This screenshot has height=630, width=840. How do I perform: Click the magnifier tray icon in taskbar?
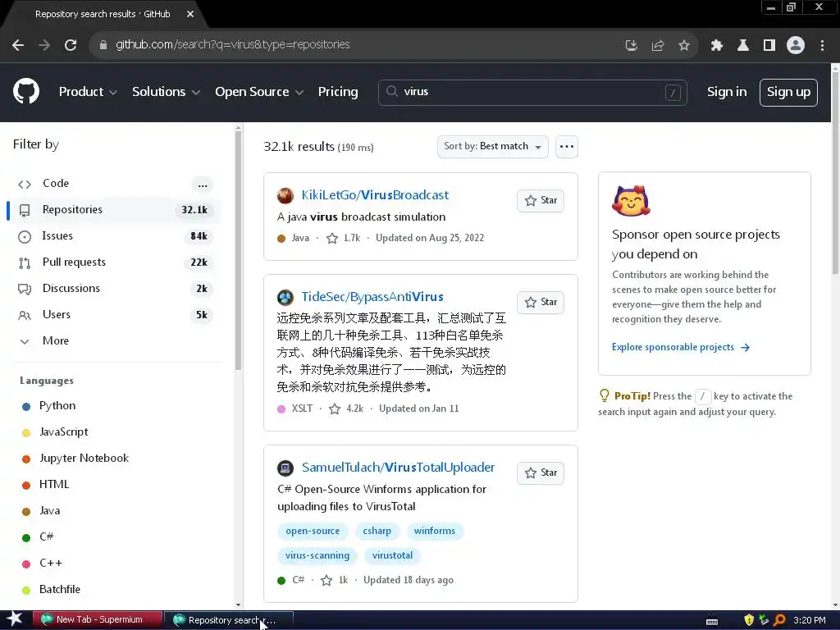(x=779, y=620)
